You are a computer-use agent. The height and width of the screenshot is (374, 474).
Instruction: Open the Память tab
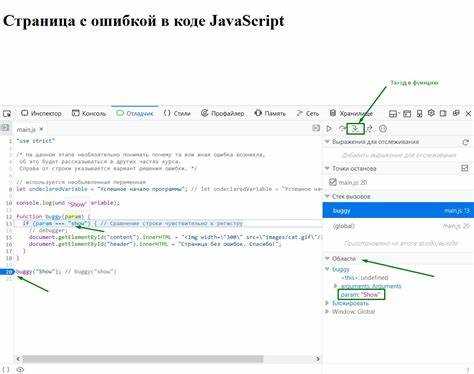(x=270, y=114)
